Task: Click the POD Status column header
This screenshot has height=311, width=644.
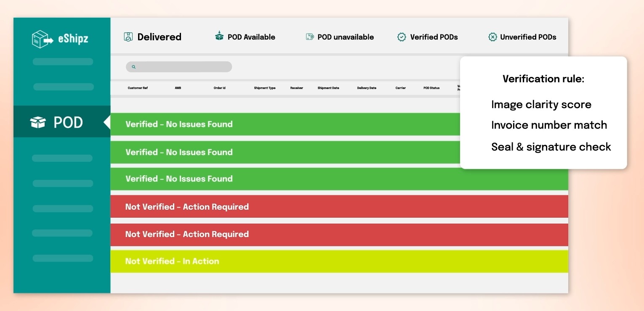Action: click(x=431, y=88)
